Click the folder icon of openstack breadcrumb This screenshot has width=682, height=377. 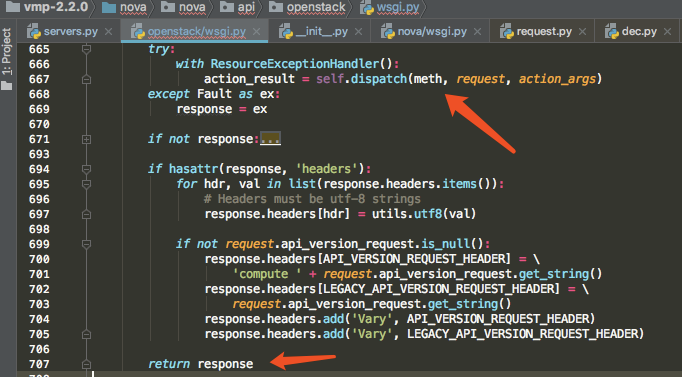[276, 7]
